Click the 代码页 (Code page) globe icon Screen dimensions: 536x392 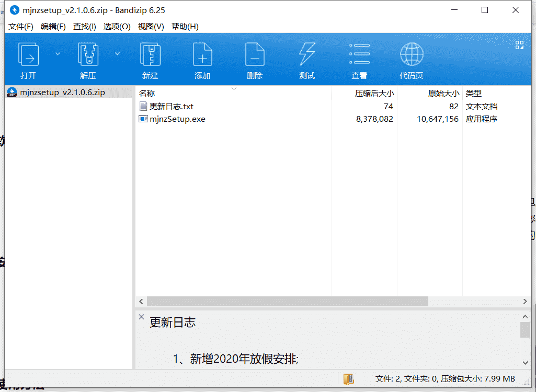pyautogui.click(x=412, y=54)
